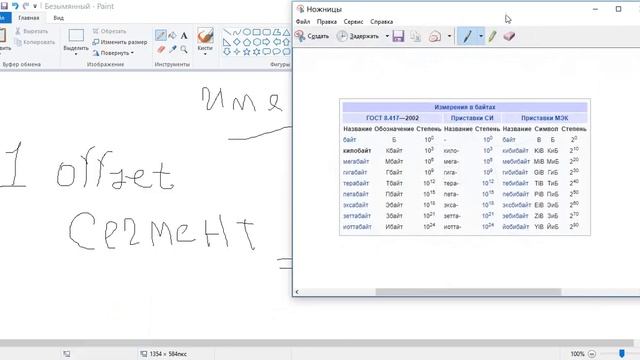Click Копировать copy in Paint ribbon
Viewport: 640px width, 360px height.
pos(35,42)
